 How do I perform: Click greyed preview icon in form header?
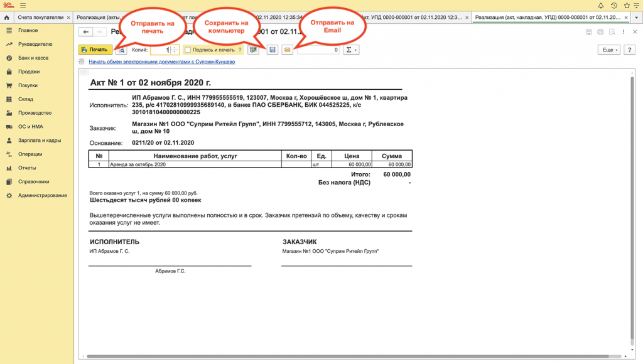(612, 32)
